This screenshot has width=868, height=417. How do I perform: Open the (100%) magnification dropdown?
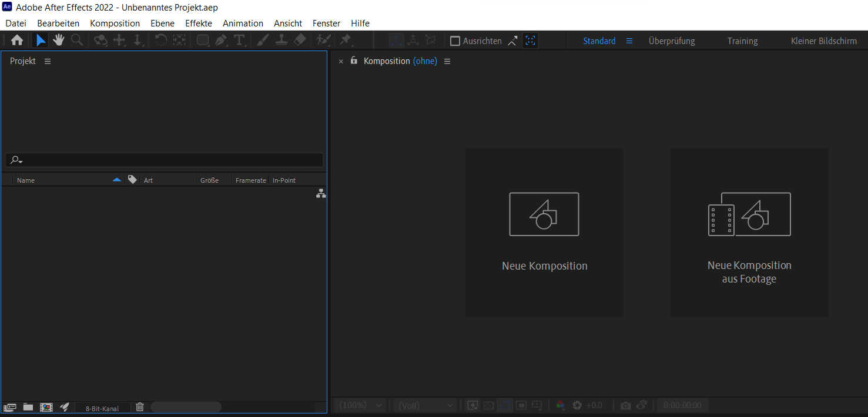point(360,405)
